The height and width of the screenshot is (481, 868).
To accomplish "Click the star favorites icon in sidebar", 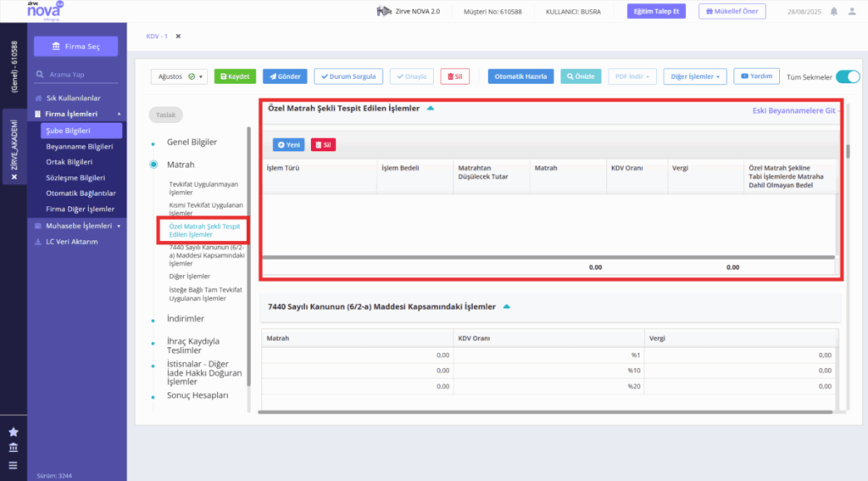I will 14,432.
